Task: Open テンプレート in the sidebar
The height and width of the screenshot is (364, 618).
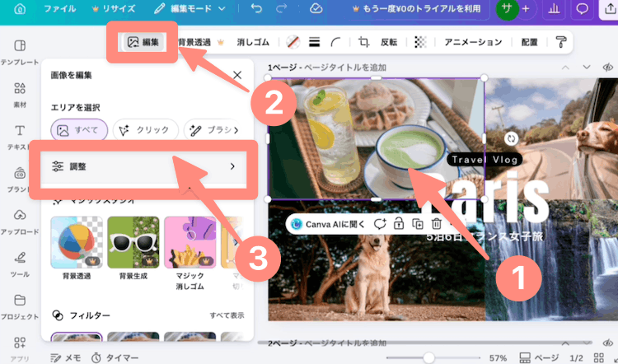Action: point(20,52)
